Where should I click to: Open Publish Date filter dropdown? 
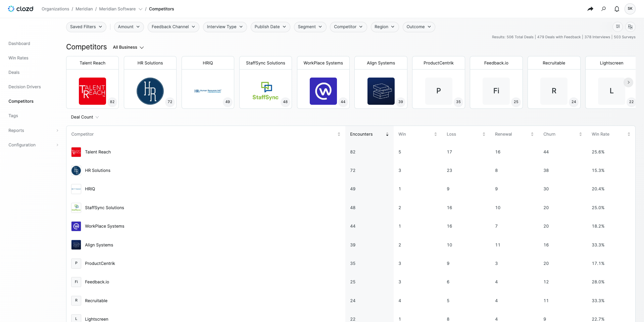tap(270, 27)
